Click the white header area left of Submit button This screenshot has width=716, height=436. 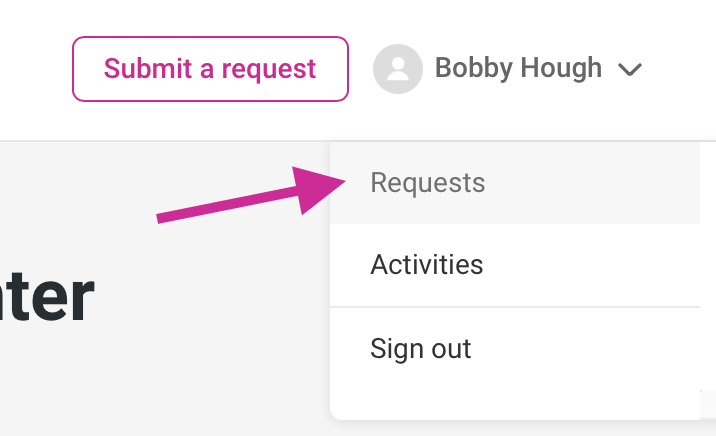pyautogui.click(x=36, y=69)
